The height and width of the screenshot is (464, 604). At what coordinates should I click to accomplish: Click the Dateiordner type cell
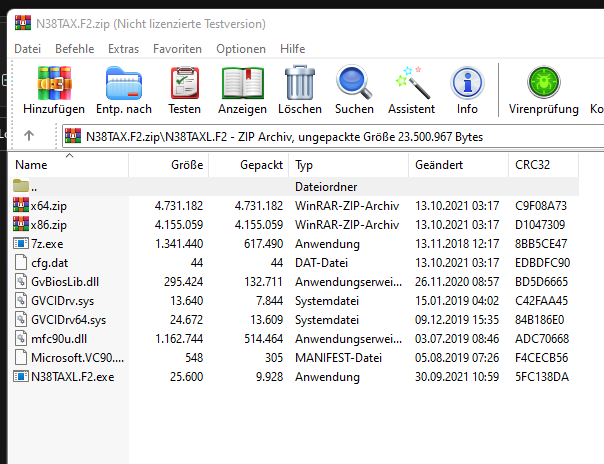pyautogui.click(x=326, y=187)
